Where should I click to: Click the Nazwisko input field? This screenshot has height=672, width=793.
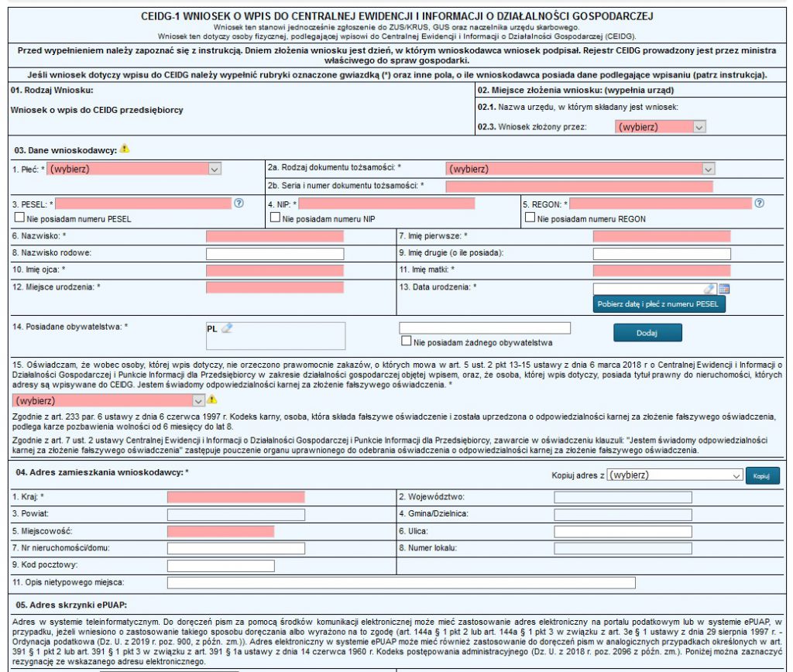(274, 236)
